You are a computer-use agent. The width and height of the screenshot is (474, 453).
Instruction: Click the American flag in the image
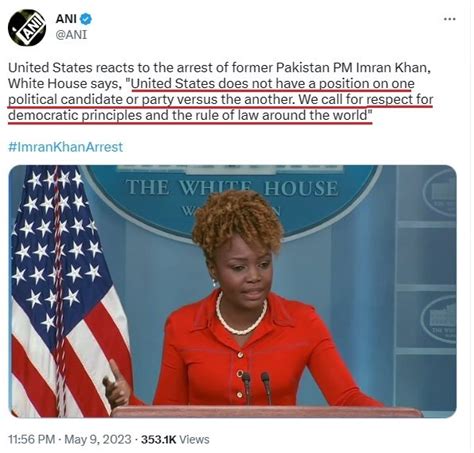click(67, 291)
